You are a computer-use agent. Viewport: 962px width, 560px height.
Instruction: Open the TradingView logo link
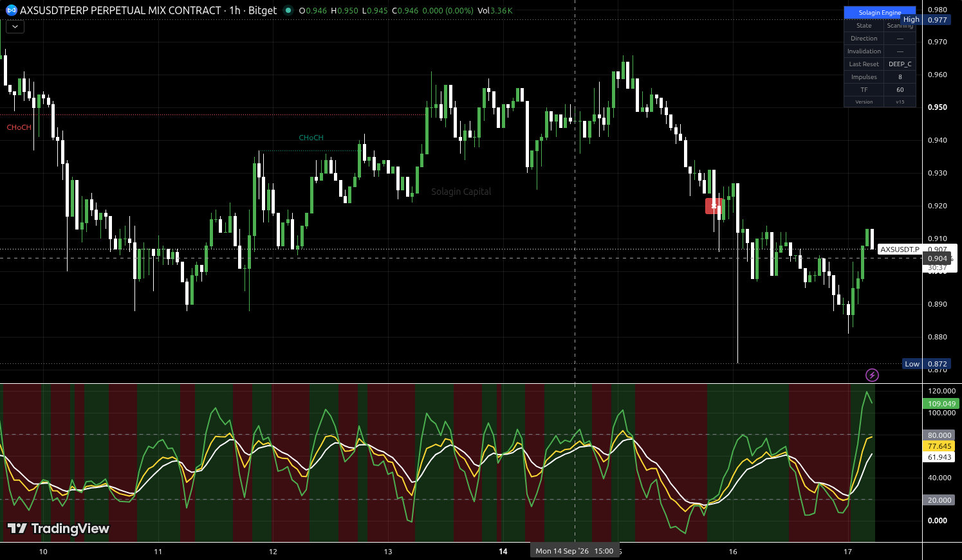[59, 528]
